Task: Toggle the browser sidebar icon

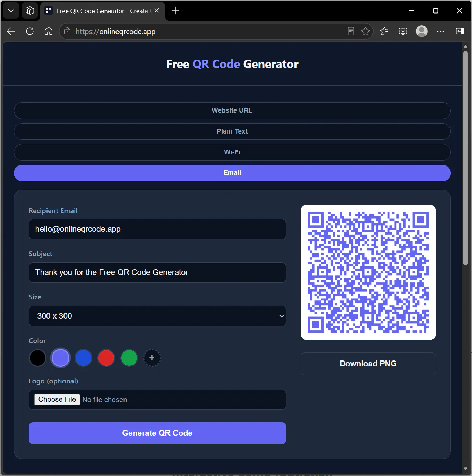Action: [x=460, y=31]
